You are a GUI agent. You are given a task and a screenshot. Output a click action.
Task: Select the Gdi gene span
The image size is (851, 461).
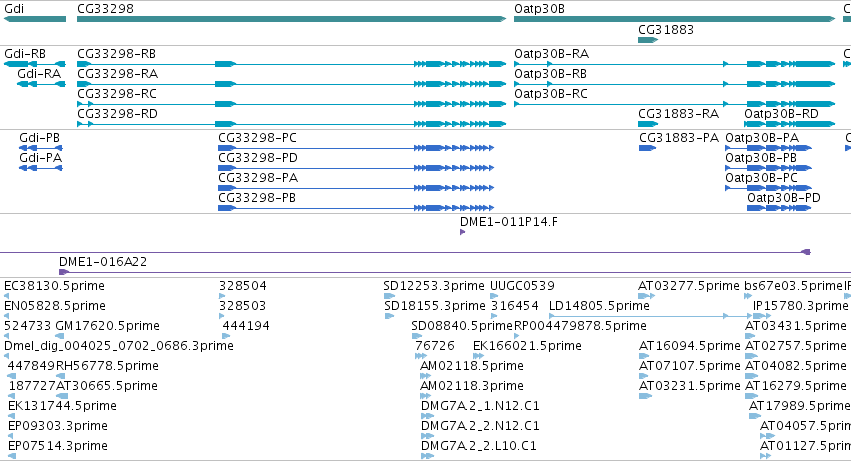click(x=35, y=19)
